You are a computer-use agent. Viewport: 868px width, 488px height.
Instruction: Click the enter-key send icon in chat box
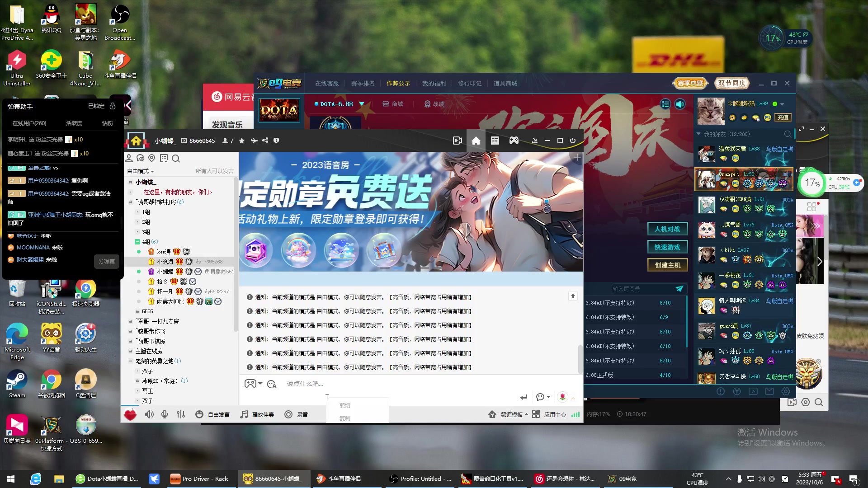(524, 397)
